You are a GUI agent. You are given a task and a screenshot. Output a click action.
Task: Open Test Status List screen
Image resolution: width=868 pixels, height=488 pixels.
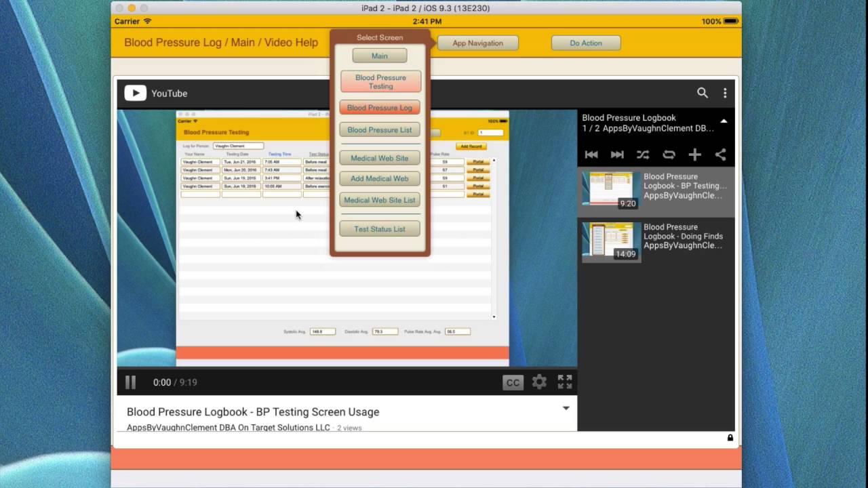(x=380, y=228)
